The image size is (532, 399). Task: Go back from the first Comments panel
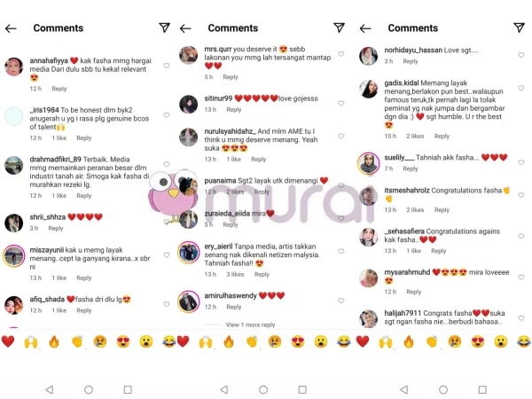point(11,28)
